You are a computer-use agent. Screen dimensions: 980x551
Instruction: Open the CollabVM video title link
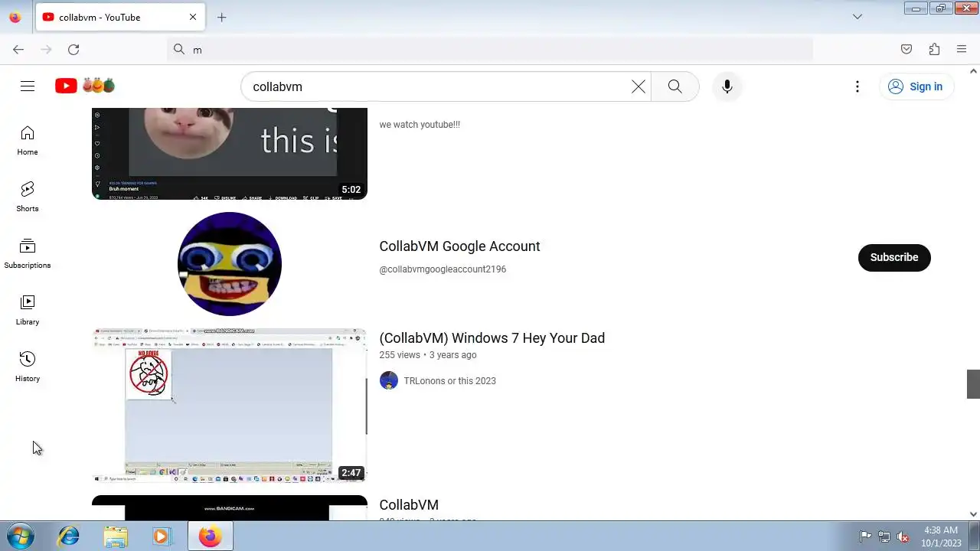(x=409, y=505)
